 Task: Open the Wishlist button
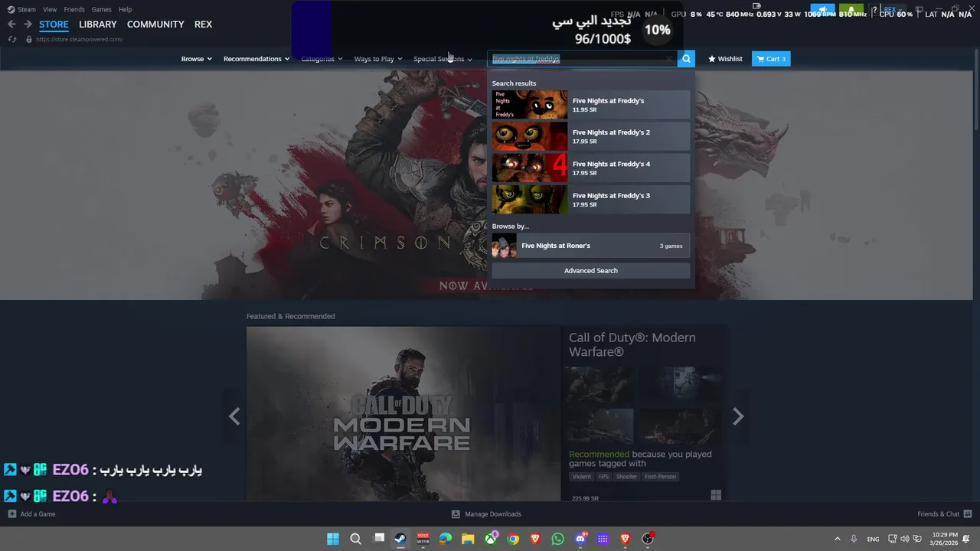[725, 59]
